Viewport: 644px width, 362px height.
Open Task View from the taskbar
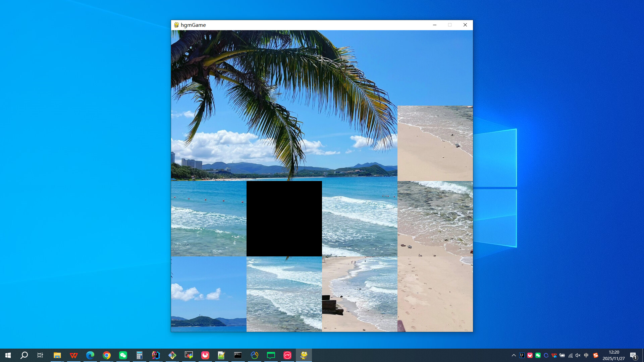coord(40,355)
